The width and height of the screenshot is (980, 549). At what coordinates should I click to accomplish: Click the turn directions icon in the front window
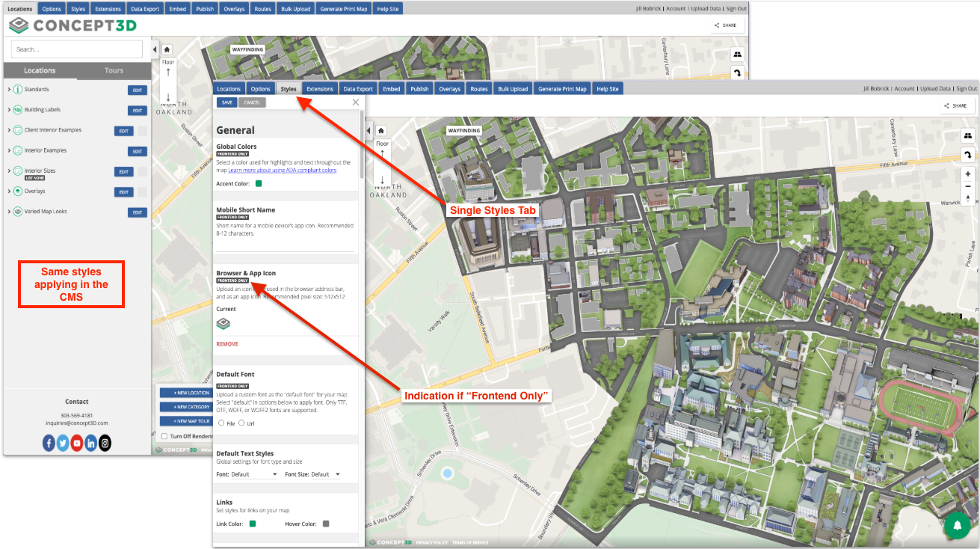(968, 155)
